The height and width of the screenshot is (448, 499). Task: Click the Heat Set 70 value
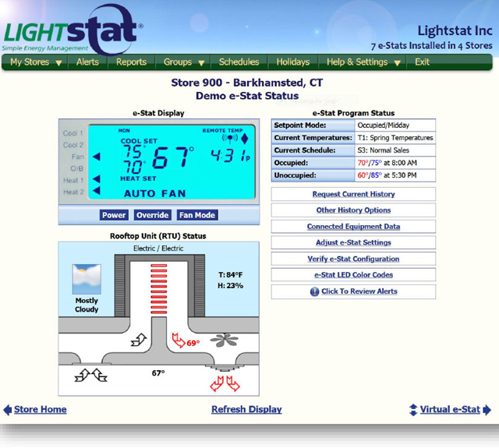133,167
